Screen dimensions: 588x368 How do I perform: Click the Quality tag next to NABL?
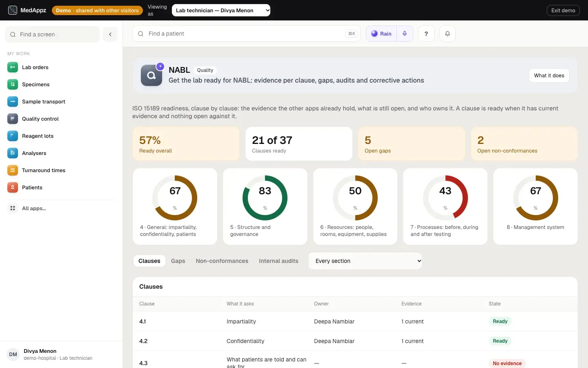point(205,70)
